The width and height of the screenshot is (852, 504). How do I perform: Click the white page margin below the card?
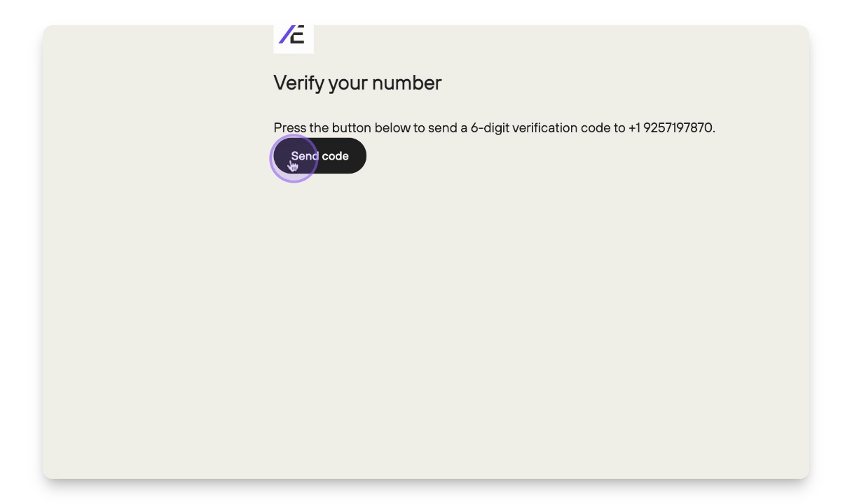[426, 493]
